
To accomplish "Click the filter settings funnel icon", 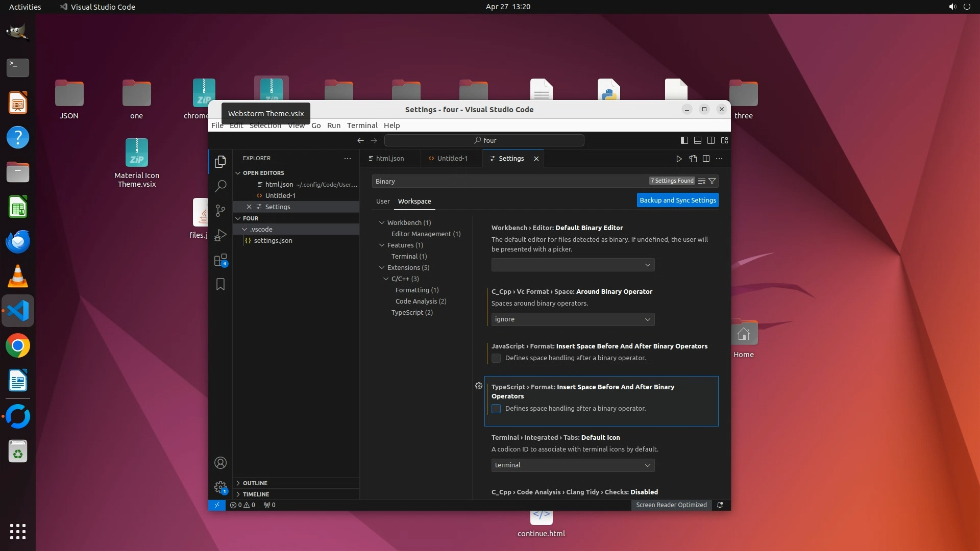I will pos(712,181).
